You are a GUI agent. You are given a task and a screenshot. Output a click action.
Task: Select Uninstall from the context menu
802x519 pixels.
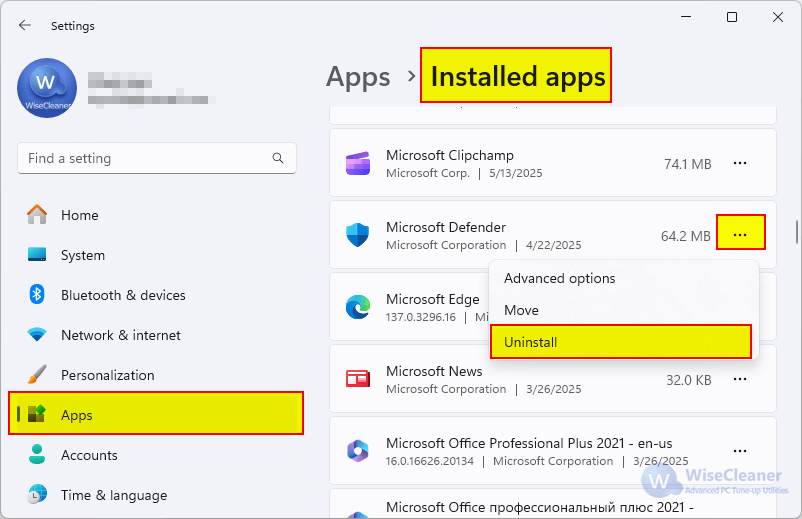[x=621, y=342]
